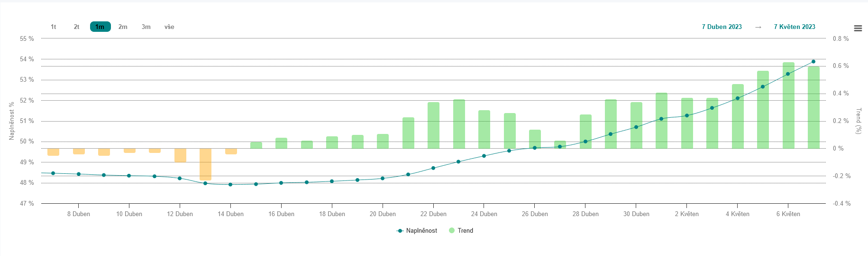Viewport: 868px width, 256px height.
Task: Select the 2t time range
Action: tap(76, 27)
